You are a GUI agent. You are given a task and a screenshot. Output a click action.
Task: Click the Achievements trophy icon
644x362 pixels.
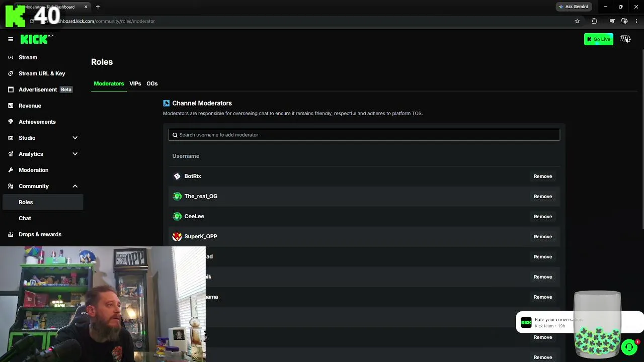pyautogui.click(x=11, y=122)
